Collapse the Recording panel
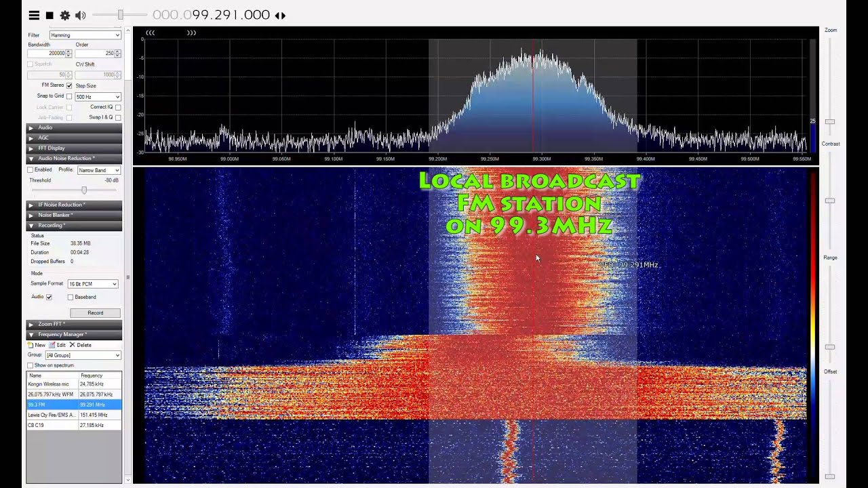 (74, 225)
